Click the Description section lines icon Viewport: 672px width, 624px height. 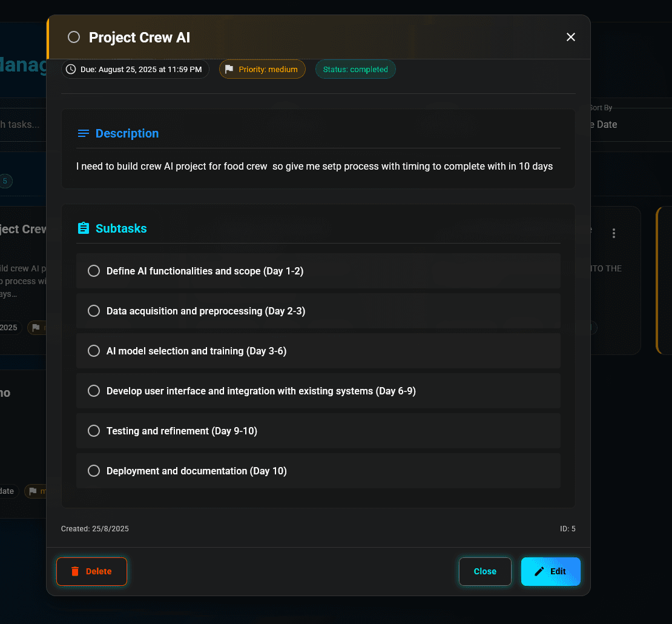[x=83, y=133]
